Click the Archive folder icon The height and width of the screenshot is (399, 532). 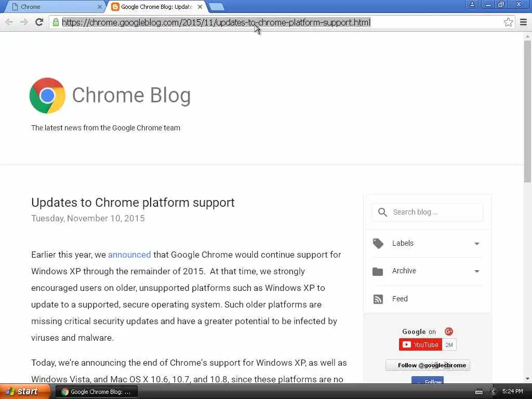tap(378, 271)
